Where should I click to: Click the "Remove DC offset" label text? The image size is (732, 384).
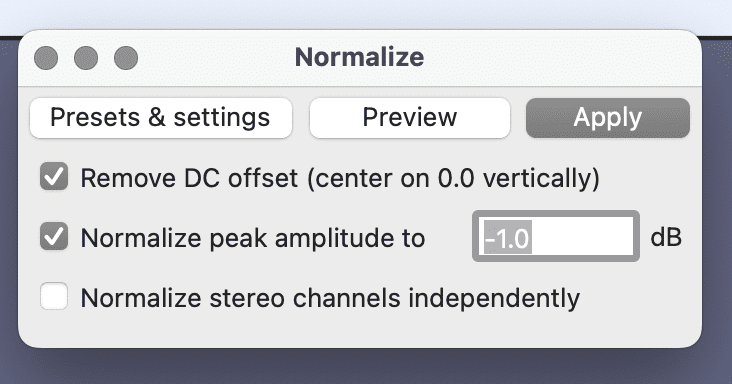coord(189,178)
